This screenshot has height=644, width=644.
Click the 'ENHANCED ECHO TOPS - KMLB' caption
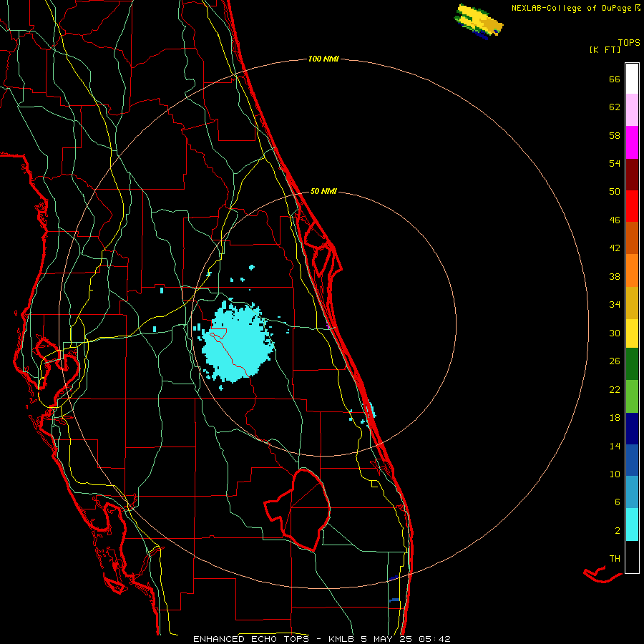[274, 639]
